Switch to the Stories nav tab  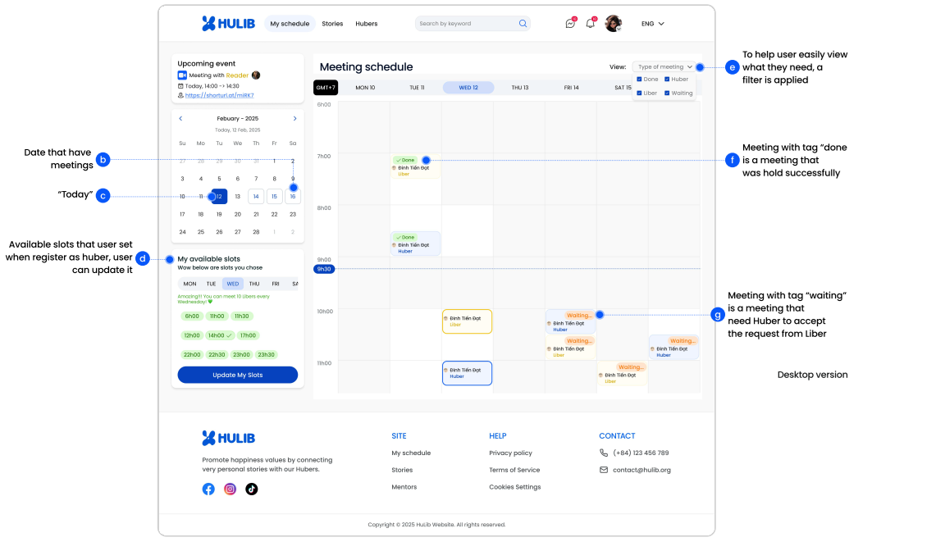pos(332,24)
